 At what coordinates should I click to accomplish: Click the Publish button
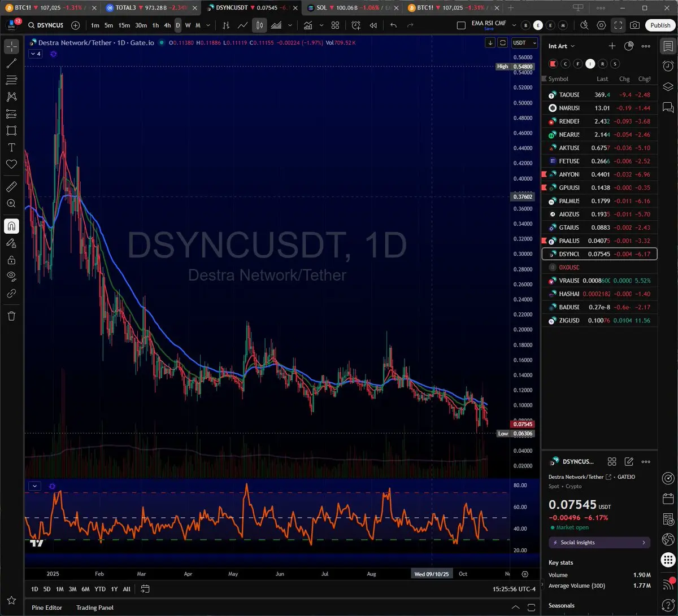[x=660, y=25]
